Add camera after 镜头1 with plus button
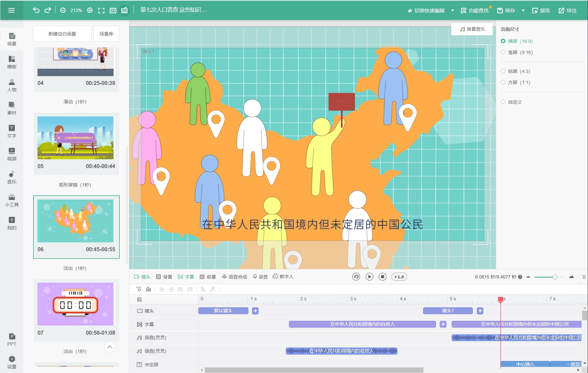Screen dimensions: 588x373 (480, 311)
